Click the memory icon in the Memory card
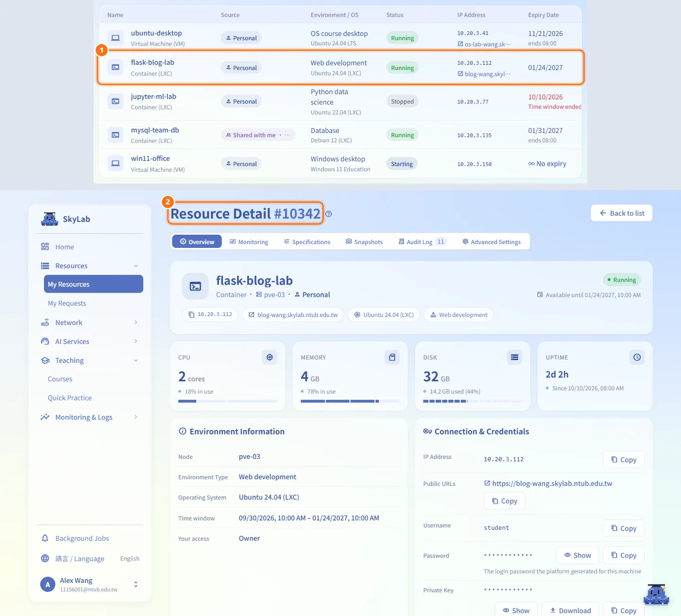 click(x=392, y=357)
